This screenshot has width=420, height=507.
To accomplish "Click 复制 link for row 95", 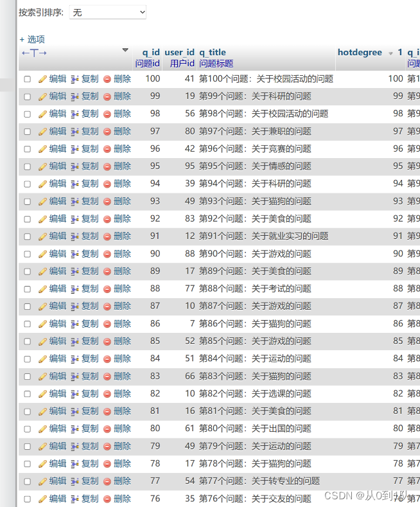I will click(90, 166).
